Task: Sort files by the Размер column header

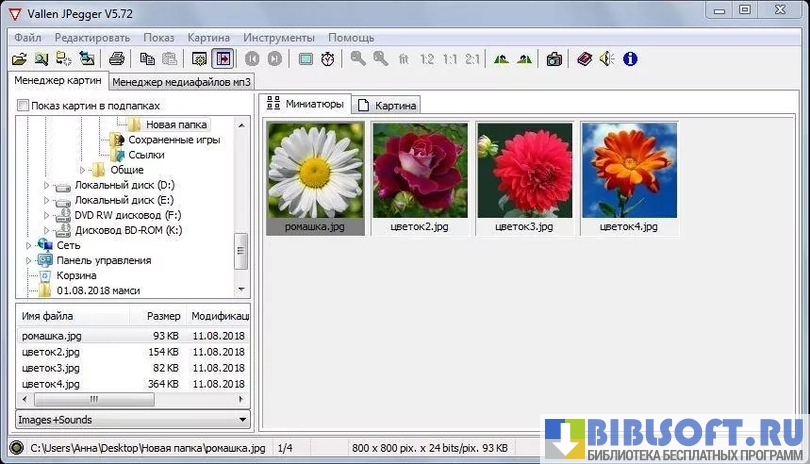Action: tap(163, 316)
